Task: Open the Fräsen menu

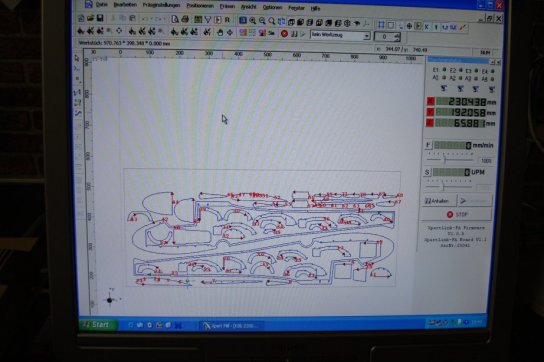Action: [x=227, y=6]
